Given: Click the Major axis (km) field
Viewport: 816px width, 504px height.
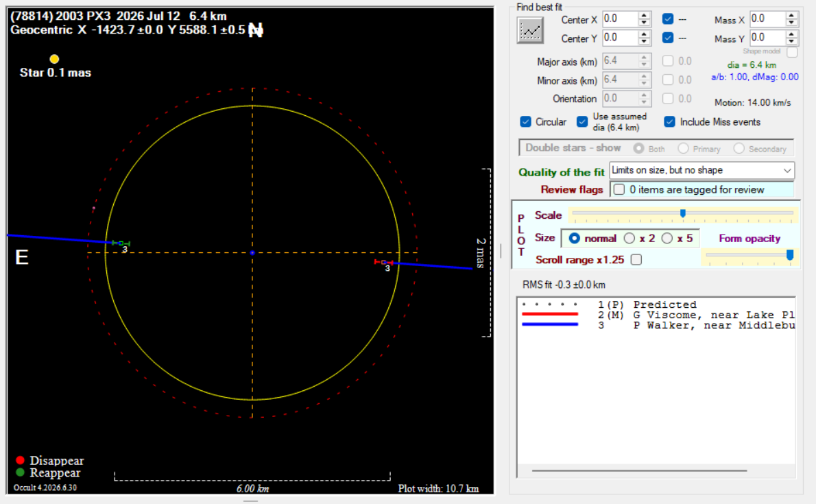Looking at the screenshot, I should (620, 61).
